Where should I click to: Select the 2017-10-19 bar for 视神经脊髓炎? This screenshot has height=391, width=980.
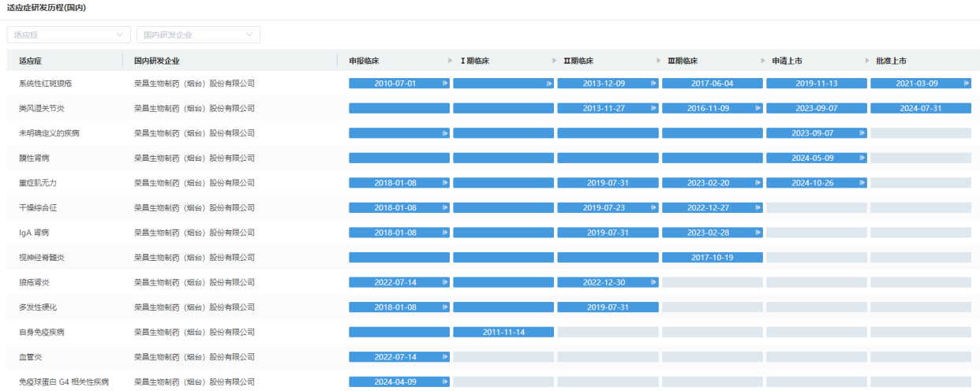[x=712, y=258]
